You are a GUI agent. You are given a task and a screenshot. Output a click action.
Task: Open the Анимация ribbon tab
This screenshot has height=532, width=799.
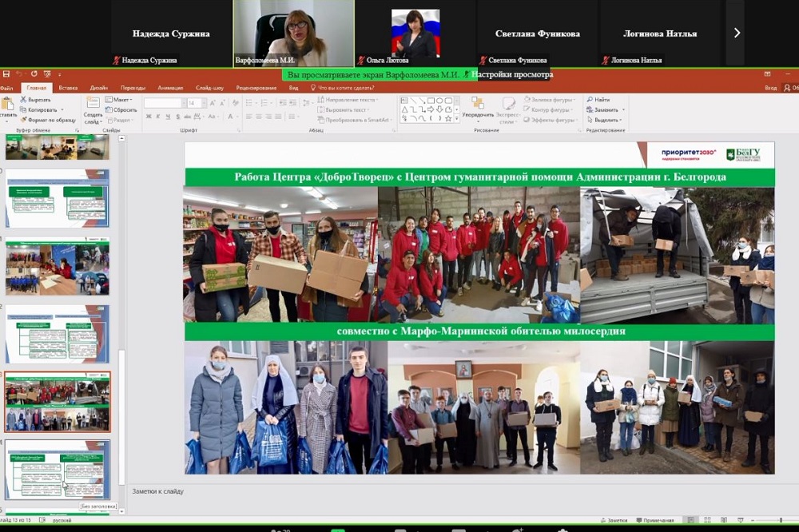[x=170, y=88]
